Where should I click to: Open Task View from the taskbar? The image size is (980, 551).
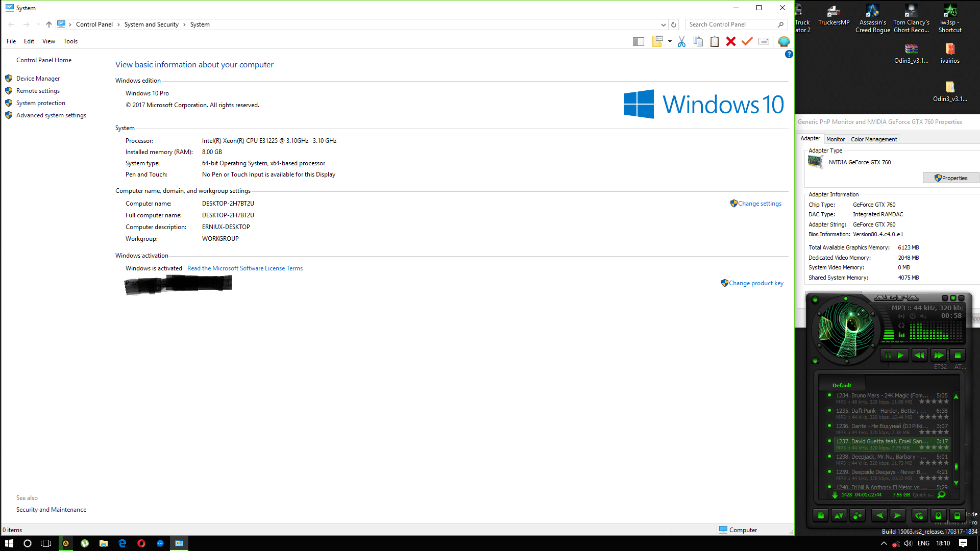coord(46,543)
